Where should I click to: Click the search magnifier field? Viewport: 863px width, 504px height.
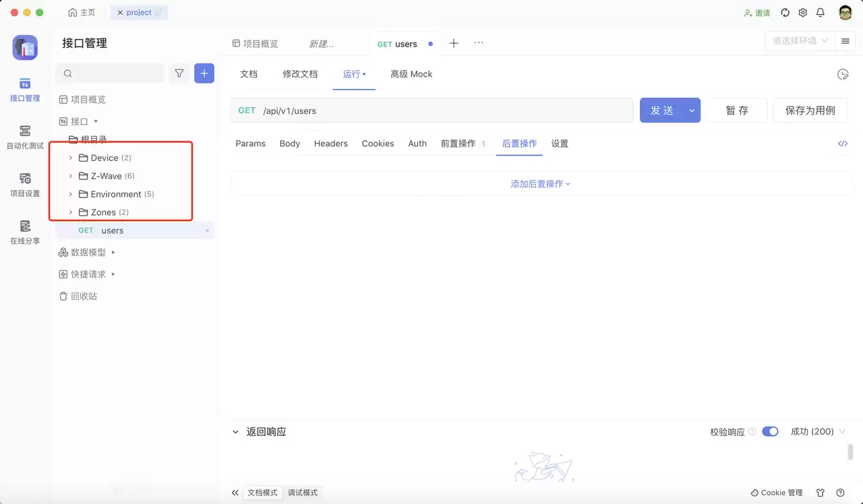pos(111,73)
